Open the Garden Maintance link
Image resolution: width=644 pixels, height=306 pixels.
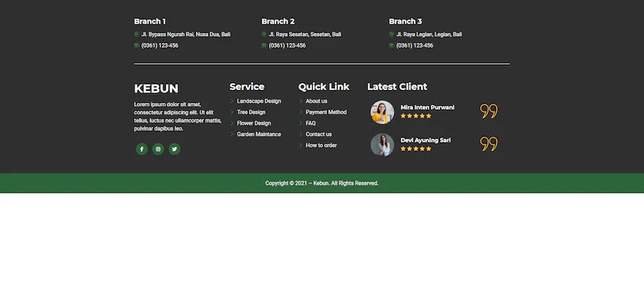(259, 134)
